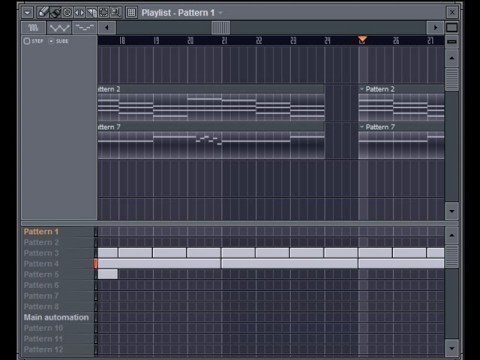Toggle the SLIDE mode option
Image resolution: width=480 pixels, height=360 pixels.
[59, 41]
